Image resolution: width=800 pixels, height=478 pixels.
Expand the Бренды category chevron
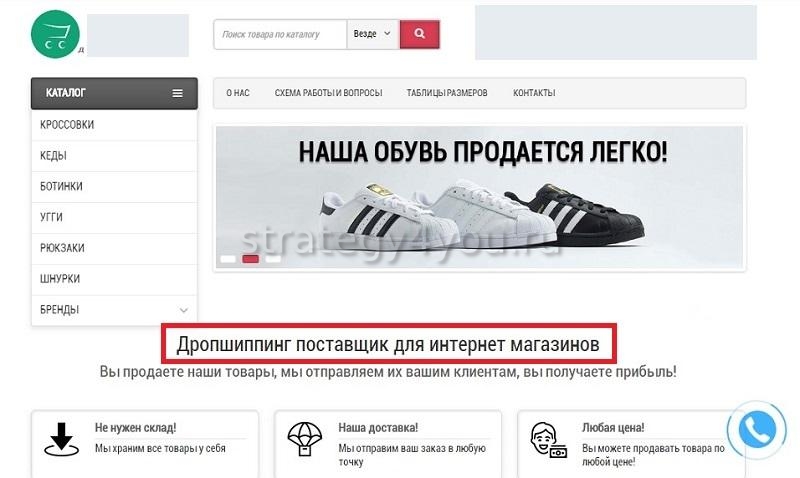[x=182, y=310]
